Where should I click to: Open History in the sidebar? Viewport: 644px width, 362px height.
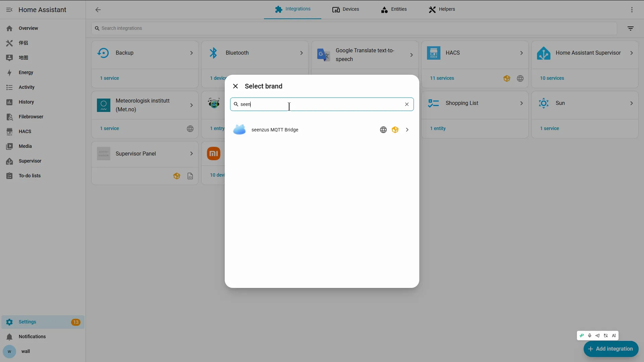pyautogui.click(x=43, y=102)
